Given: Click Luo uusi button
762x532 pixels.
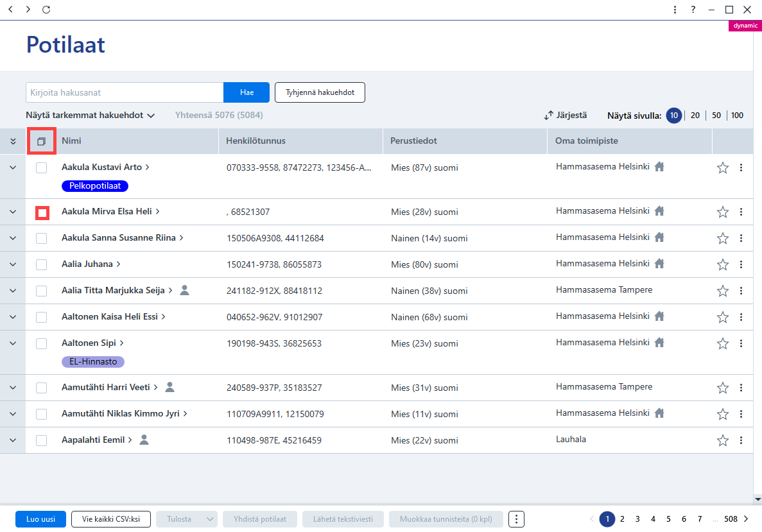Looking at the screenshot, I should click(x=40, y=519).
